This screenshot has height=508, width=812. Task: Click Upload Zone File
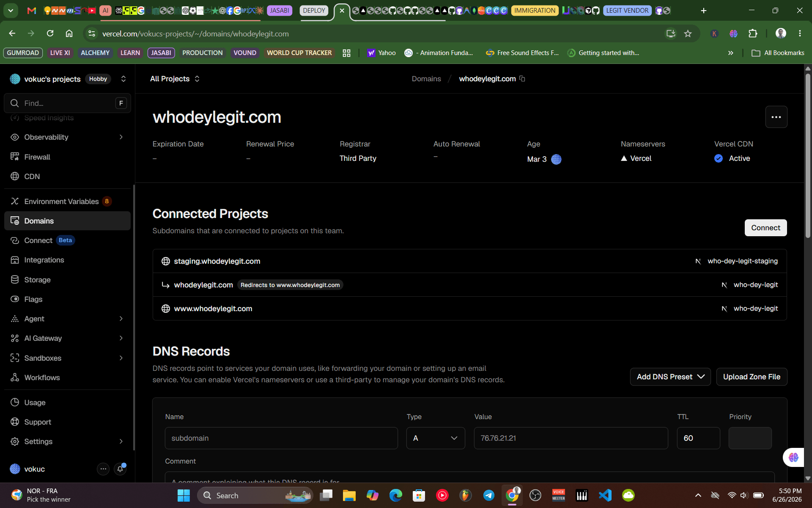pos(752,377)
